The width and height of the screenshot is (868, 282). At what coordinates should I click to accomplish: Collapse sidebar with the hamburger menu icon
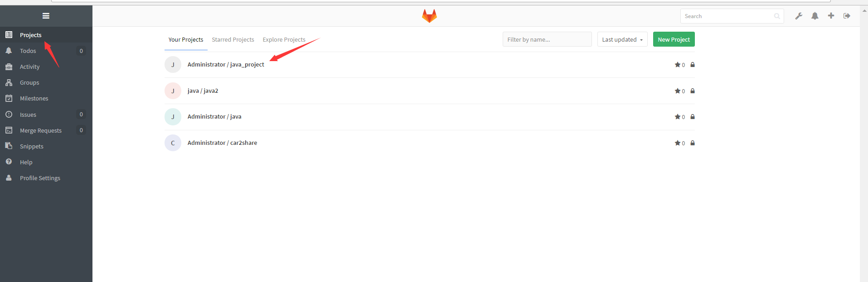tap(46, 16)
